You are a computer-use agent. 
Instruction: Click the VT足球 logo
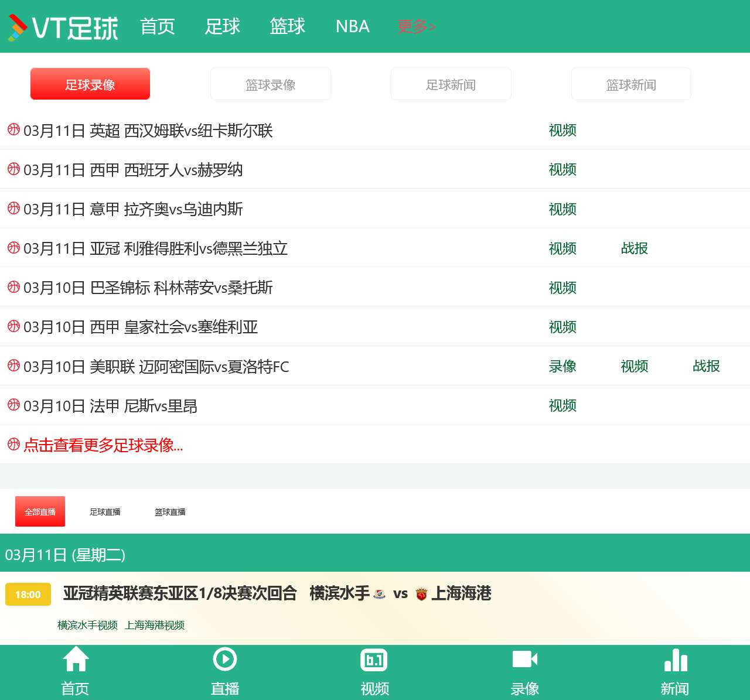(63, 27)
